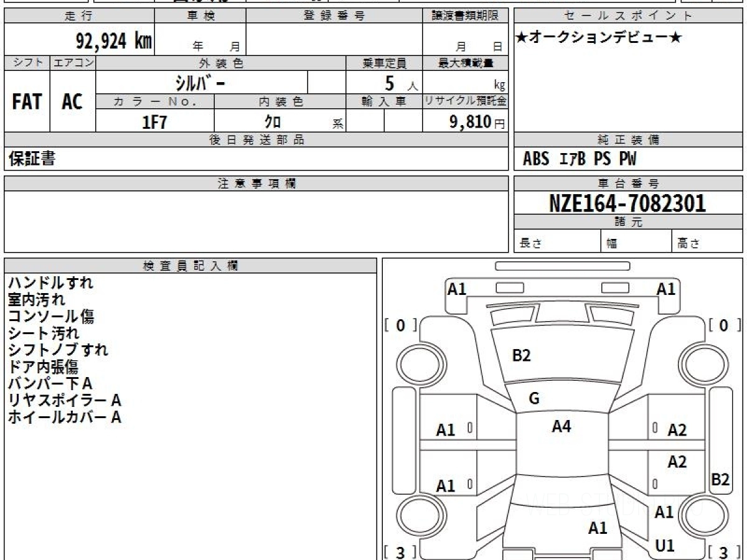747x560 pixels.
Task: Select the G mark on the windshield
Action: pos(533,399)
